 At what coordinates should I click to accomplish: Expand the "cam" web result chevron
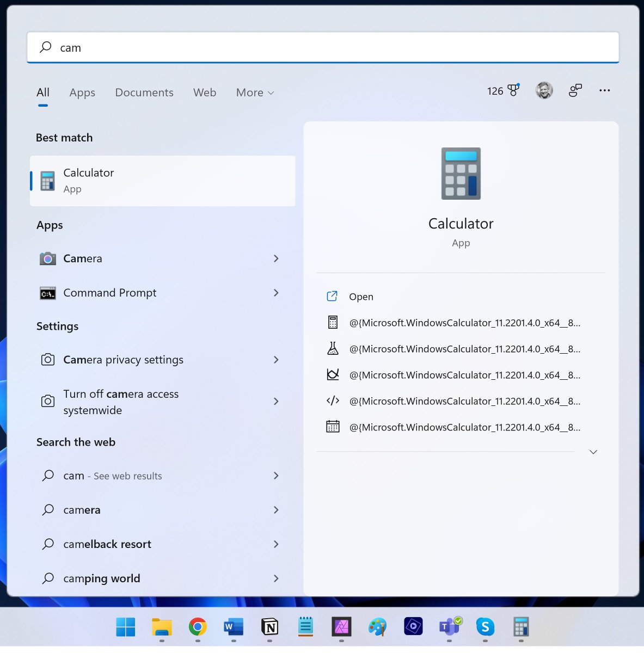pyautogui.click(x=276, y=476)
